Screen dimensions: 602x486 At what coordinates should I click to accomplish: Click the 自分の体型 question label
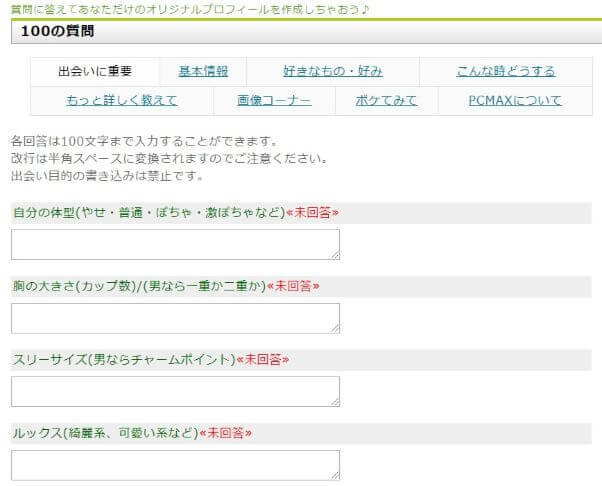148,213
